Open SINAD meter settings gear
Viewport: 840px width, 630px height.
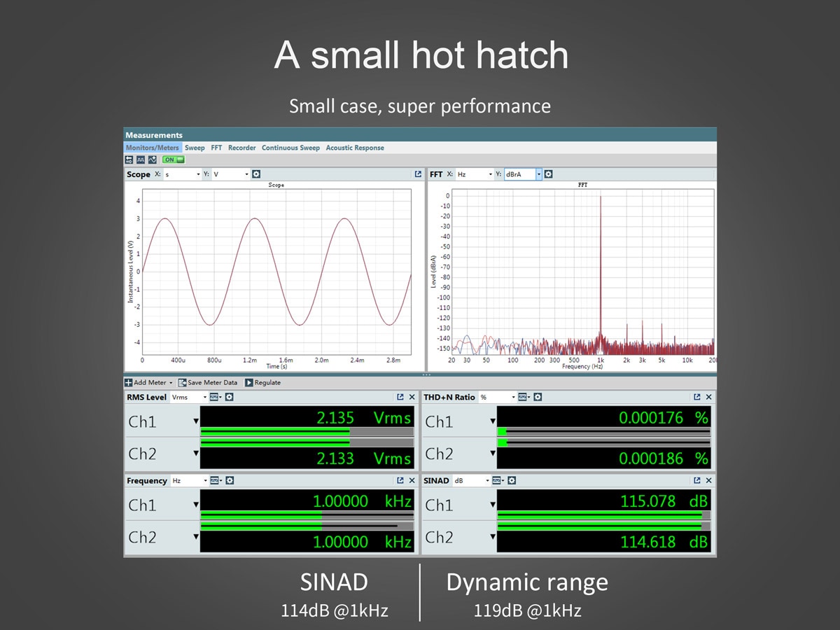tap(512, 481)
